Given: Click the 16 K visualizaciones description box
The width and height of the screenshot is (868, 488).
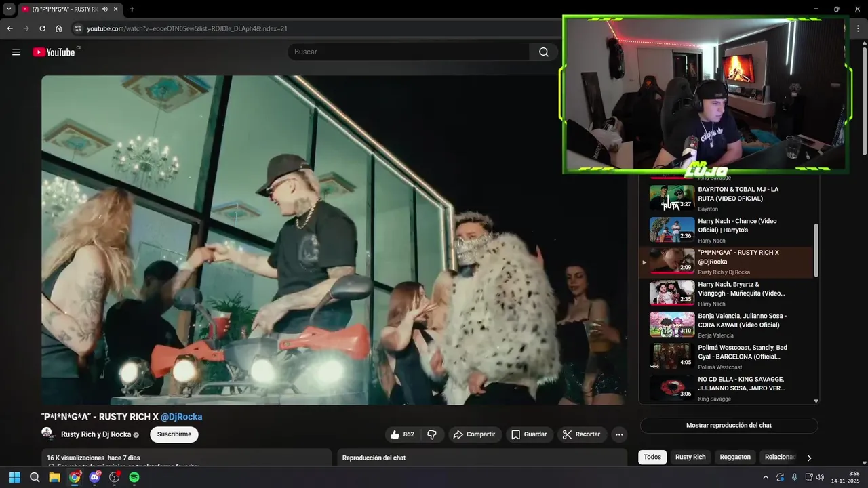Looking at the screenshot, I should coord(186,458).
